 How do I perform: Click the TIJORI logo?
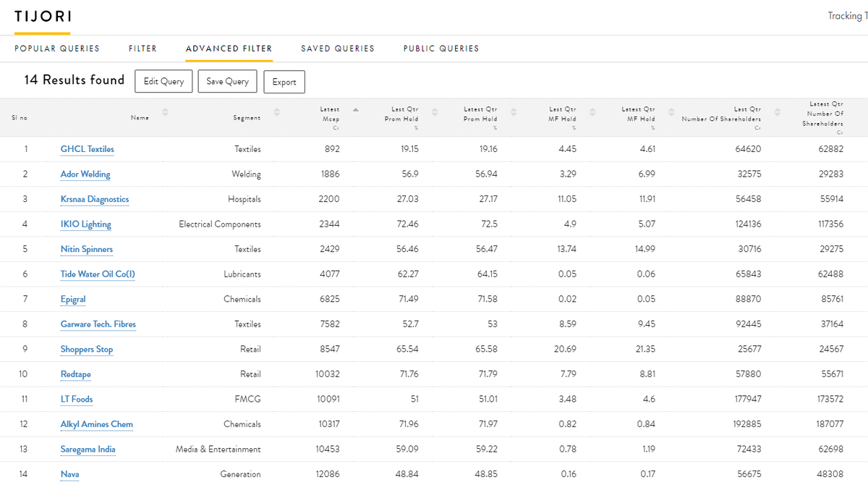point(43,17)
